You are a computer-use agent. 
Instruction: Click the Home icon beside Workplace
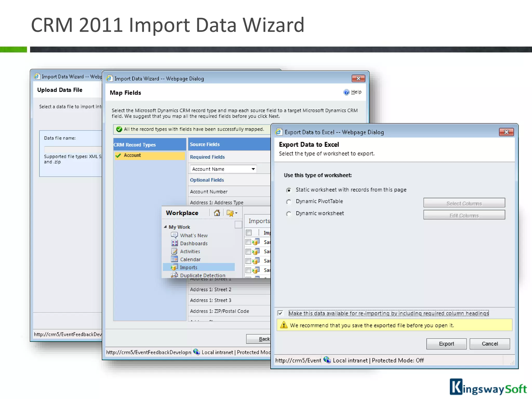[x=217, y=213]
